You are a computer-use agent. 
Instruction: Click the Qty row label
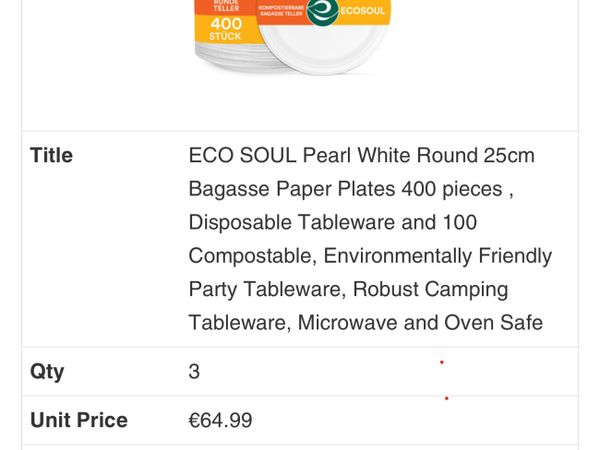(47, 371)
